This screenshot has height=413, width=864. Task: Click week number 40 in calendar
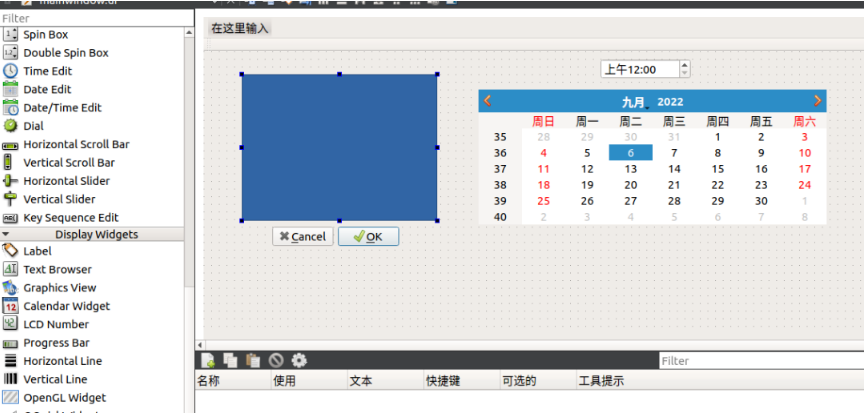tap(500, 217)
